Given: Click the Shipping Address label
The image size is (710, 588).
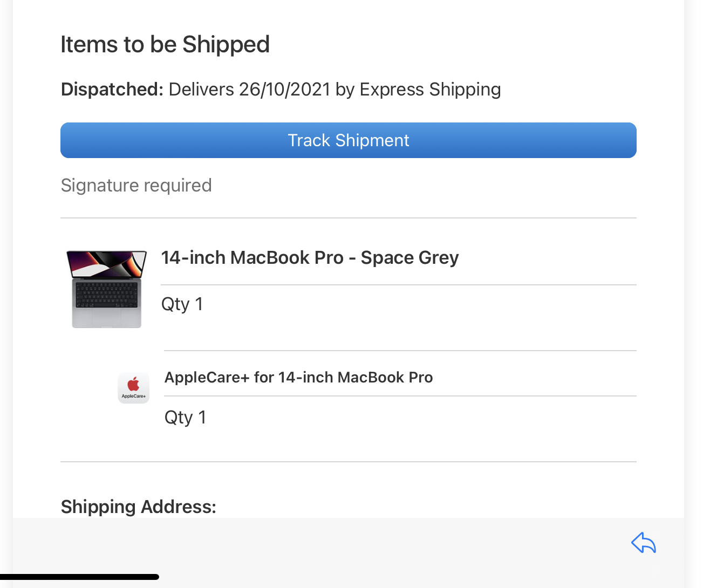Looking at the screenshot, I should [139, 507].
